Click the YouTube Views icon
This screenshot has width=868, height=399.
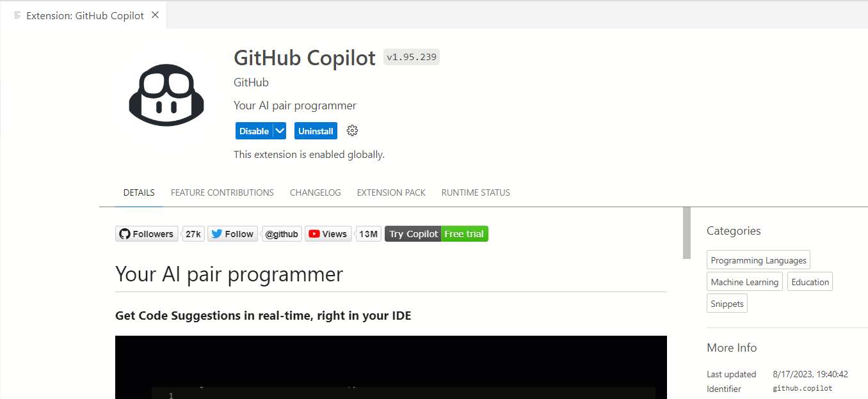click(x=314, y=233)
